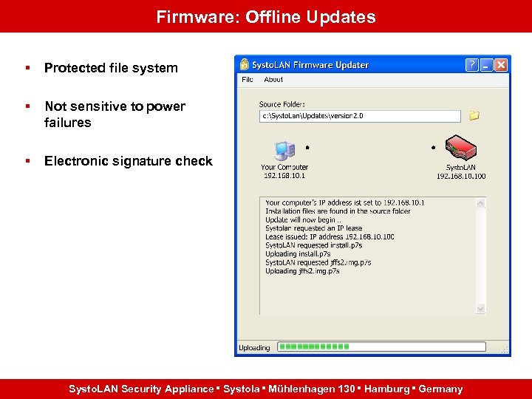The image size is (532, 399).
Task: Click the log scrollbar down arrow
Action: tap(480, 309)
